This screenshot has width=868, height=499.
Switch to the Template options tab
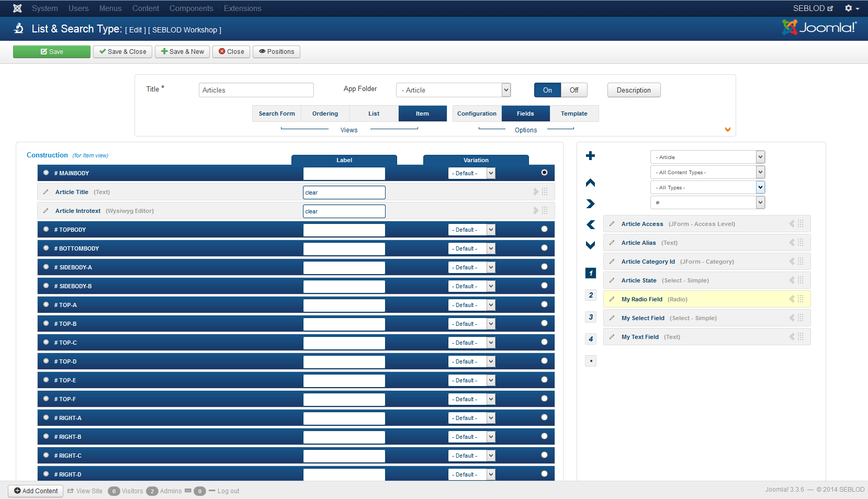point(574,114)
